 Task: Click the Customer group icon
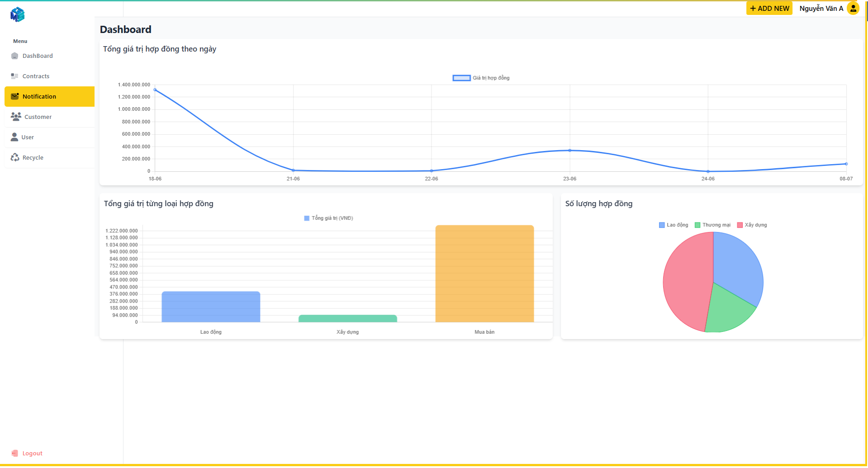coord(16,117)
